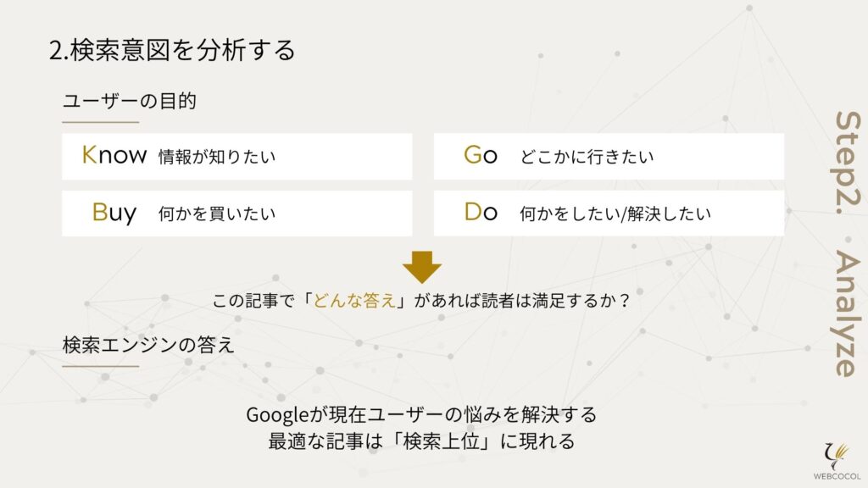Click the WEBCOCOL text under the logo
Image resolution: width=868 pixels, height=488 pixels.
click(x=837, y=476)
